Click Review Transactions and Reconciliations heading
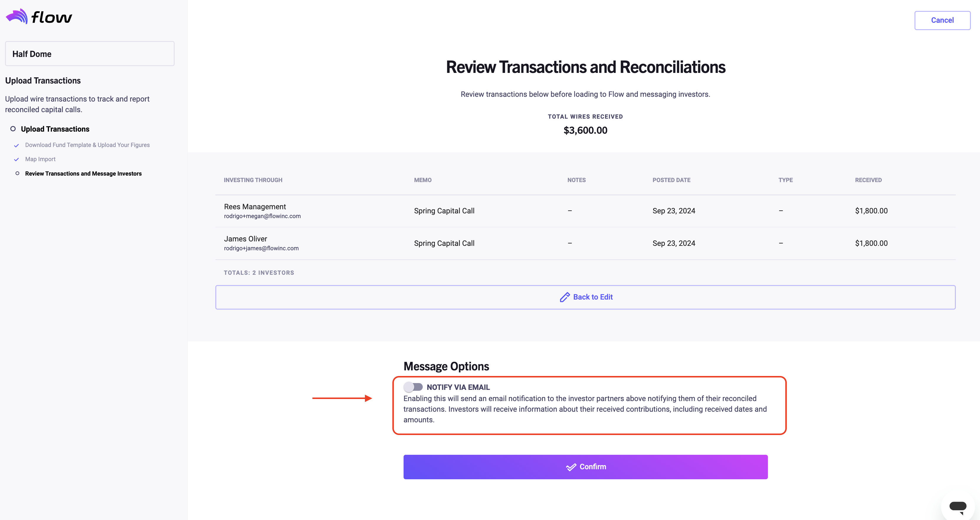Screen dimensions: 980x520 pos(586,67)
